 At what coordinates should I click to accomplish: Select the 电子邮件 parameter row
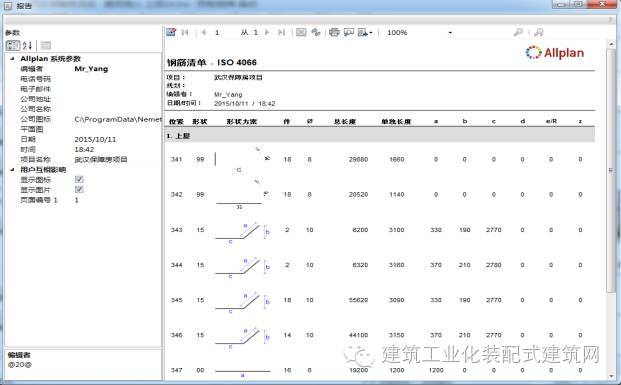click(83, 89)
